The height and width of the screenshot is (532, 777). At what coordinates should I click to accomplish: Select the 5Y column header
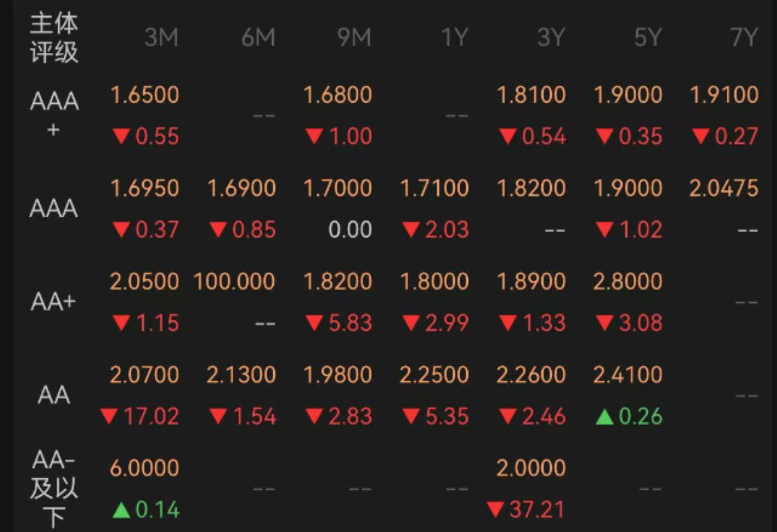(x=648, y=37)
